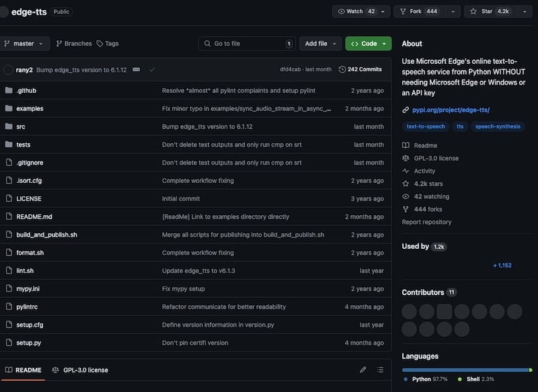Image resolution: width=538 pixels, height=392 pixels.
Task: Click the LICENSE file icon
Action: pyautogui.click(x=9, y=198)
